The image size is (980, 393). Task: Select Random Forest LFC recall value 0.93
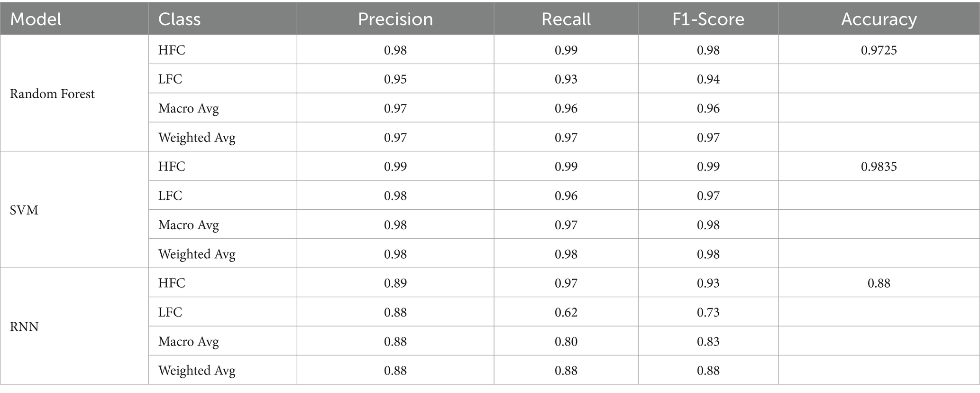566,79
